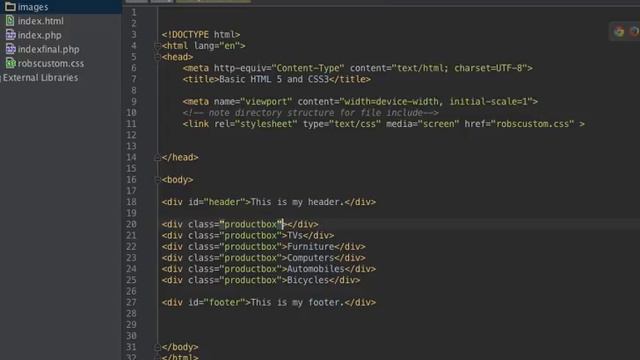Click the Automobiles productbox div
Screen dimensions: 640x360
269,269
